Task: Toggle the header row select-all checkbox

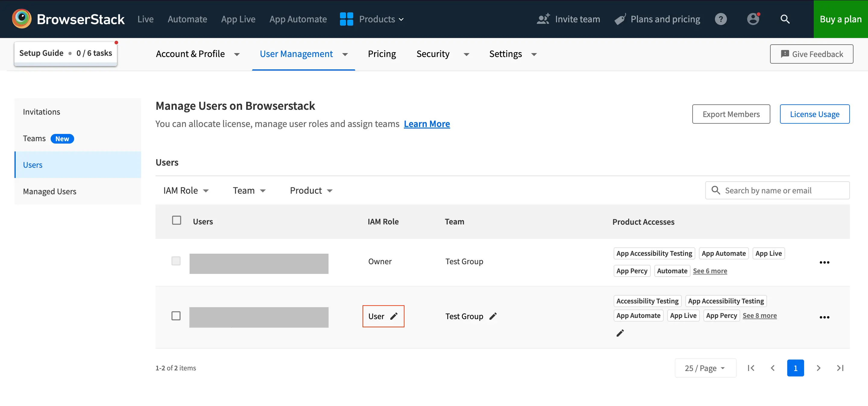Action: pos(176,220)
